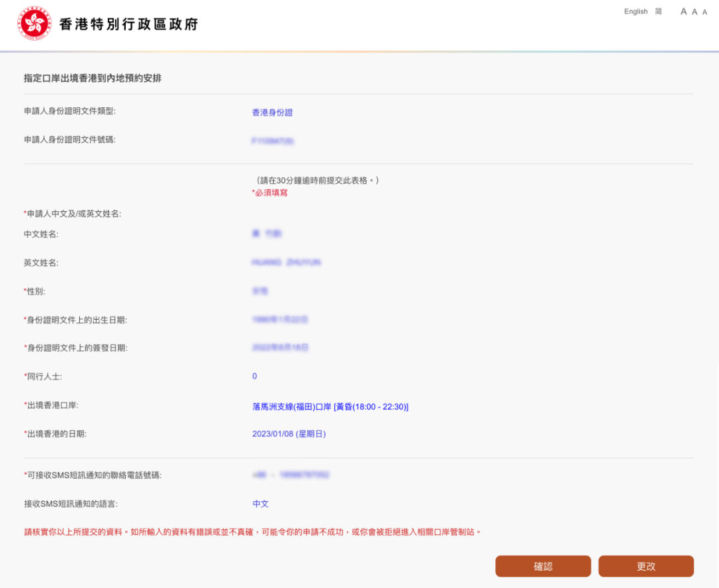
Task: Click the 申請人身份證明文件類型 label
Action: click(x=70, y=111)
